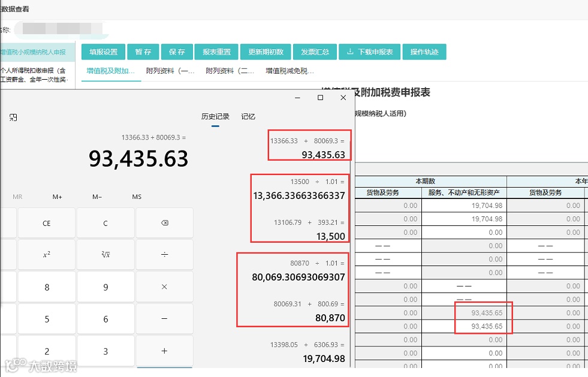Viewport: 588px width, 377px height.
Task: Open the 增值税及附加 tab
Action: tap(111, 71)
